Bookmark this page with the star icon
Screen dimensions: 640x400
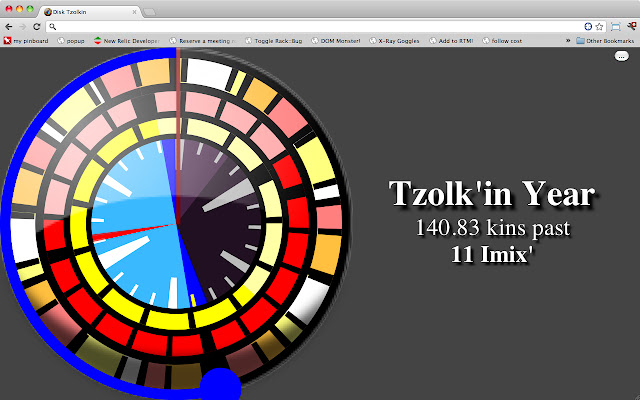599,27
